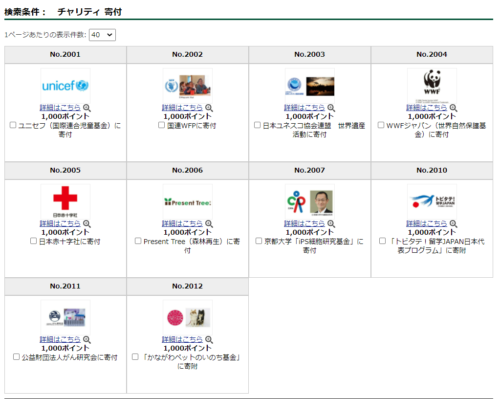Click the magnifier icon under the Red Cross logo

point(87,223)
